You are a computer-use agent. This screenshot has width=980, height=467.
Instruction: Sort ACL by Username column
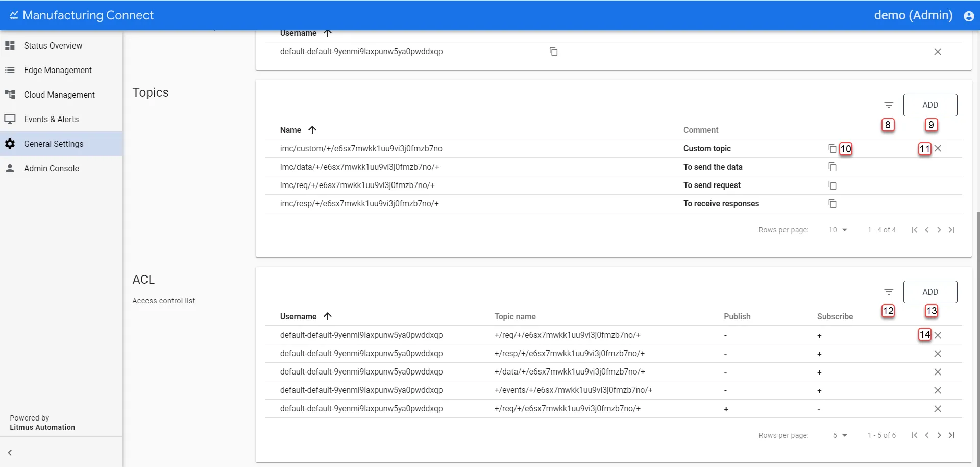[x=306, y=317]
